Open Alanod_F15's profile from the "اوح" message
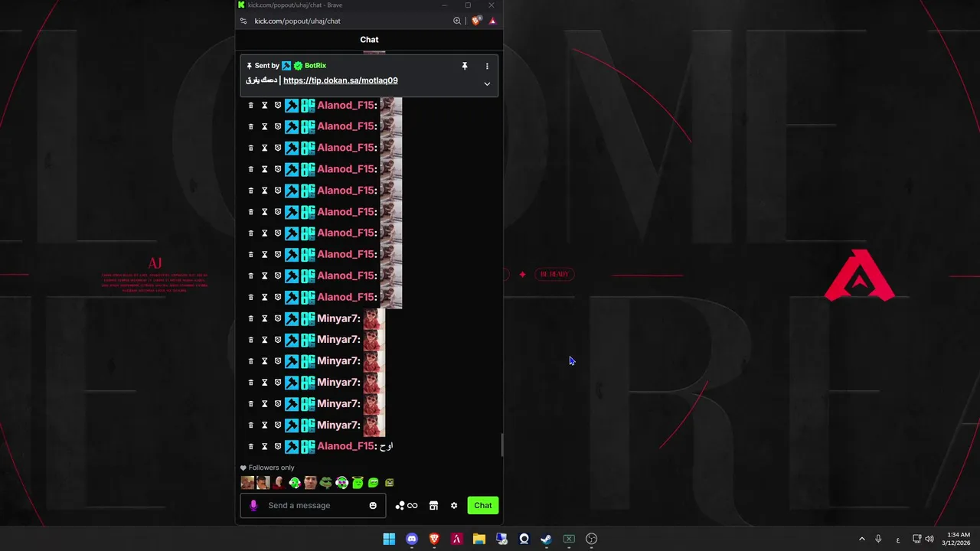 point(346,446)
